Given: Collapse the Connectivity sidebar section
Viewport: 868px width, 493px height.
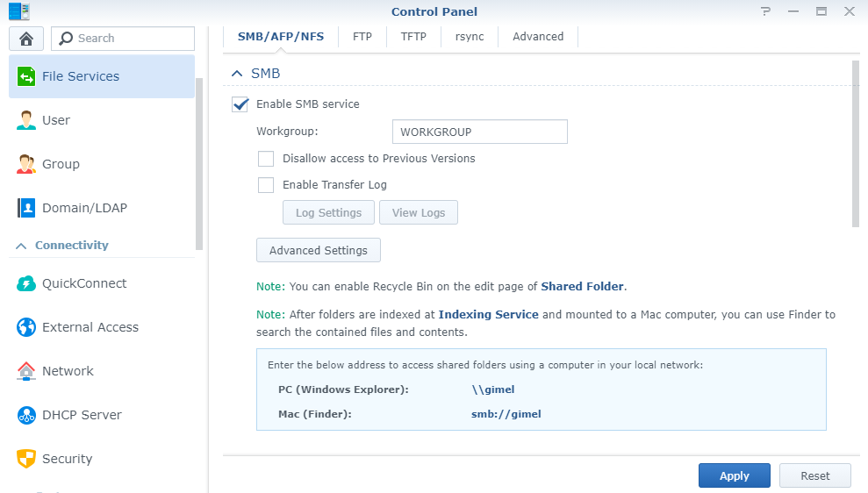Looking at the screenshot, I should (22, 246).
